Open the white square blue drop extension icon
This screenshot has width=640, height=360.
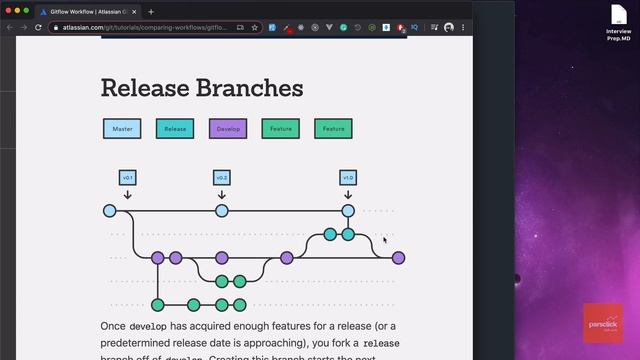(386, 27)
